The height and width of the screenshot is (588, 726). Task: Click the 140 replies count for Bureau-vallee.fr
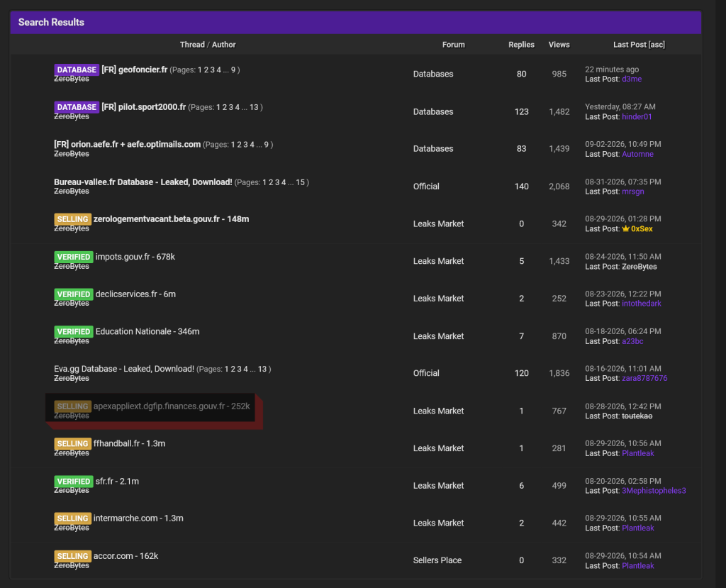[521, 187]
